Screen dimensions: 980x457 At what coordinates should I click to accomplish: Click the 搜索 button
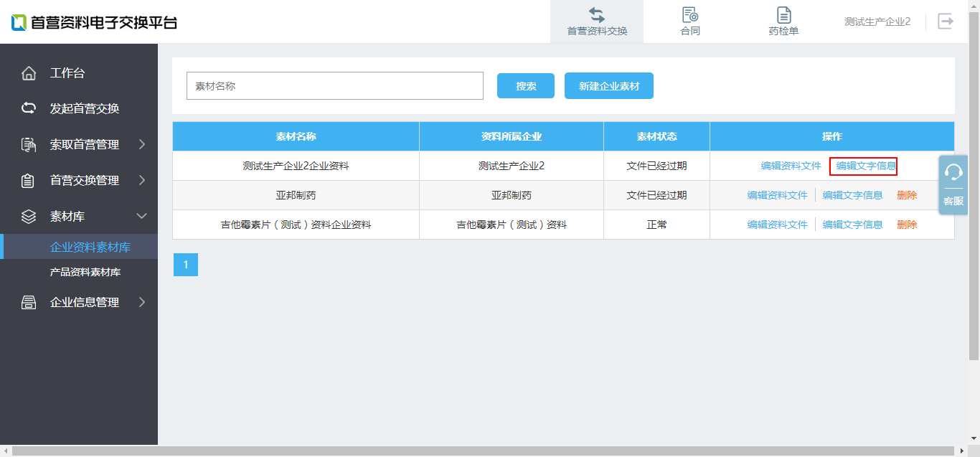pyautogui.click(x=526, y=85)
